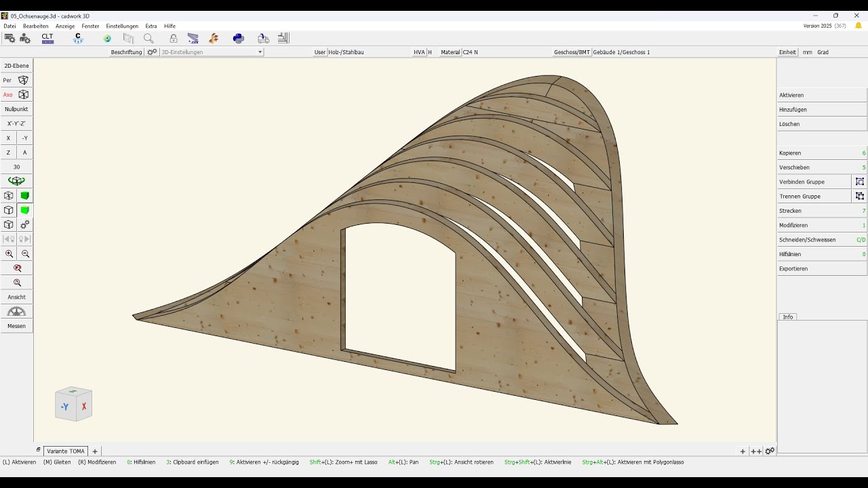Click the orientation cube X face
The image size is (868, 488).
coord(84,407)
